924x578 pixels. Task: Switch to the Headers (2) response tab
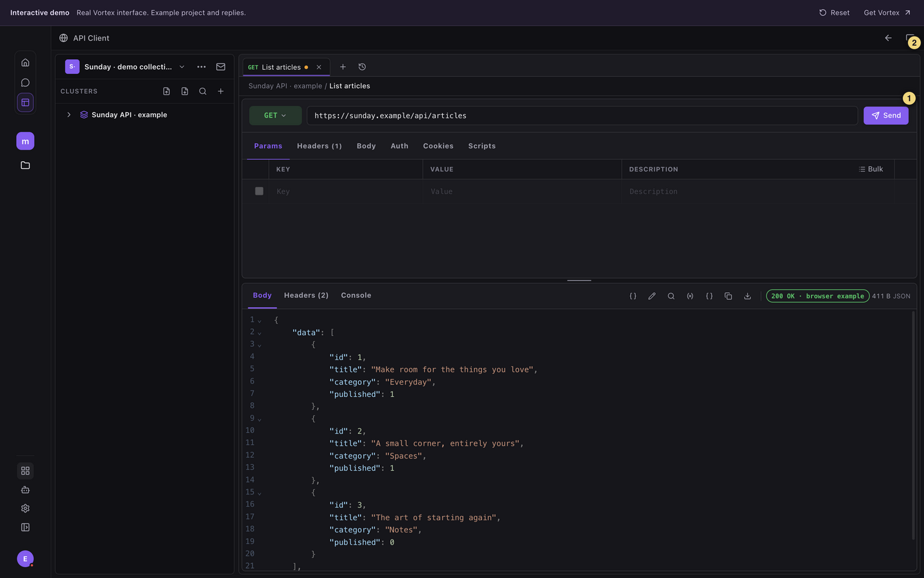coord(306,295)
